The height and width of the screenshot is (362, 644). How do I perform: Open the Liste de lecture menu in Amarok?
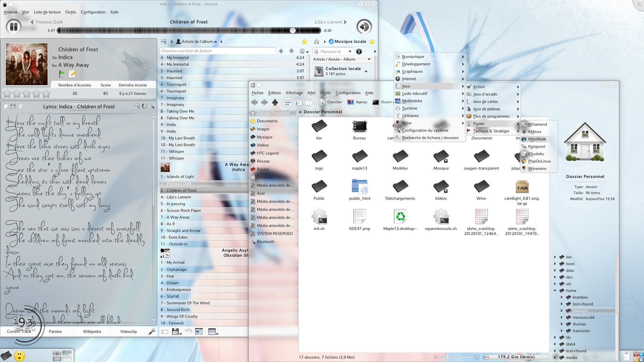pyautogui.click(x=47, y=12)
